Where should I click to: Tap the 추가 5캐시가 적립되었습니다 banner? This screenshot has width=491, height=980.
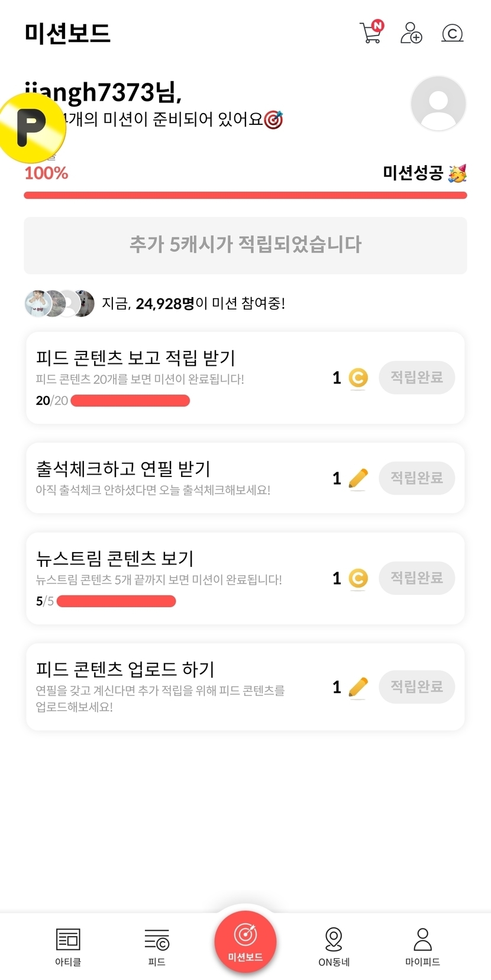click(245, 245)
